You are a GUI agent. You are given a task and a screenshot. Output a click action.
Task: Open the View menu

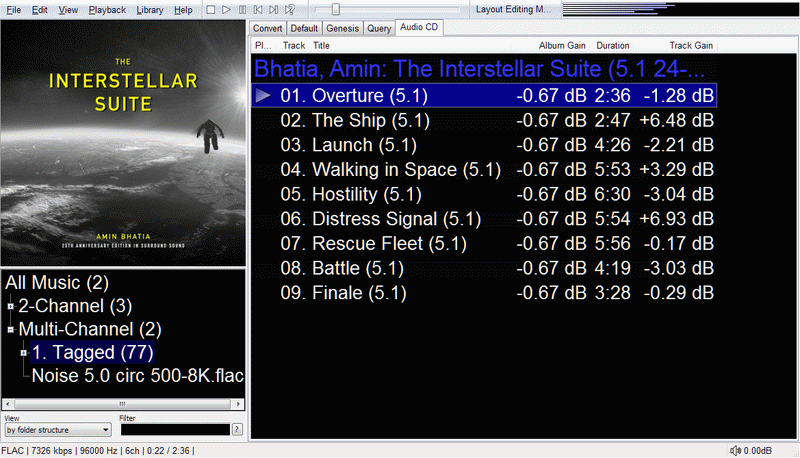click(x=68, y=10)
